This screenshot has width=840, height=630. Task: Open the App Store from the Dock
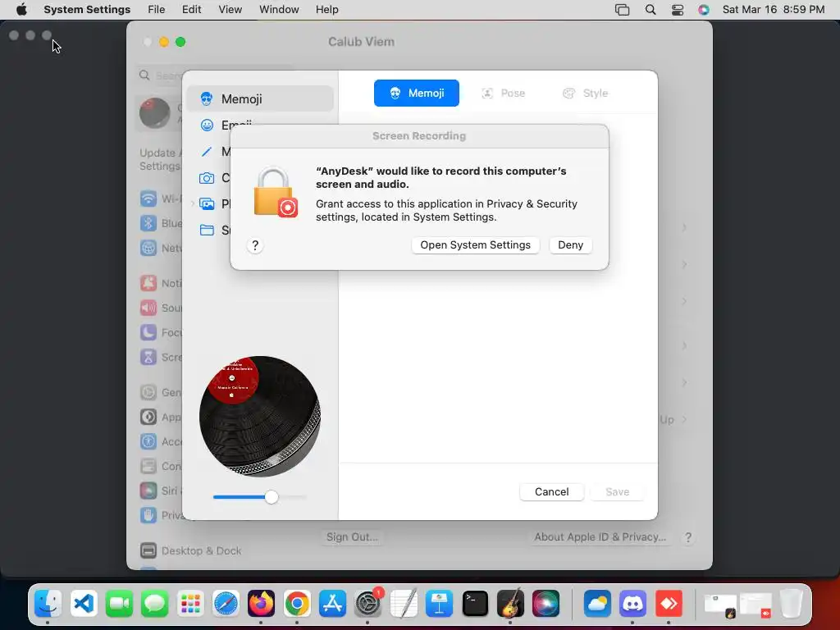tap(332, 604)
